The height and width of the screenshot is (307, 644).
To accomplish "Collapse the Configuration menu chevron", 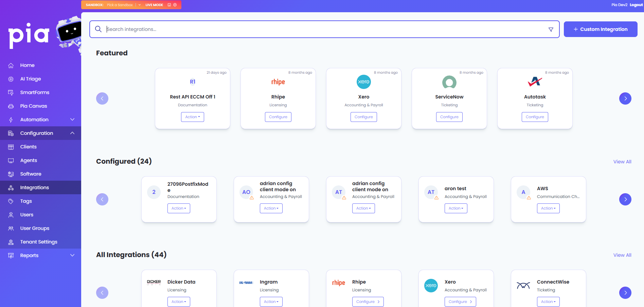I will click(x=72, y=133).
